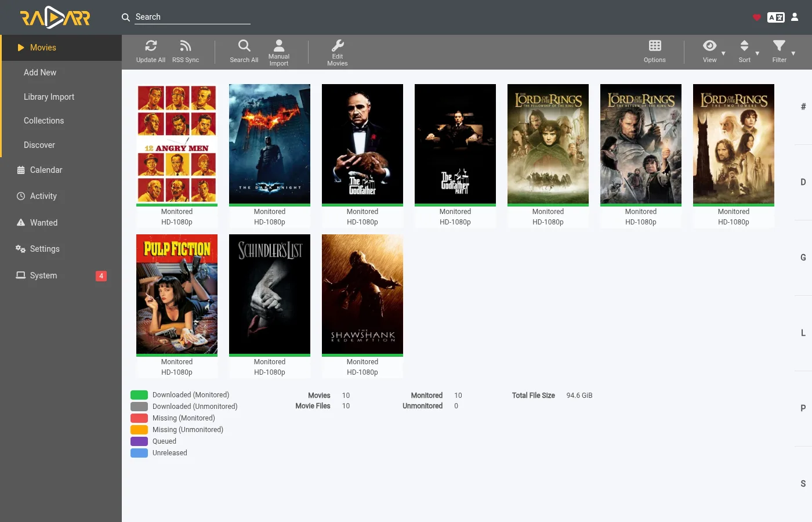This screenshot has width=812, height=522.
Task: Click the Radarr logo
Action: [x=55, y=17]
